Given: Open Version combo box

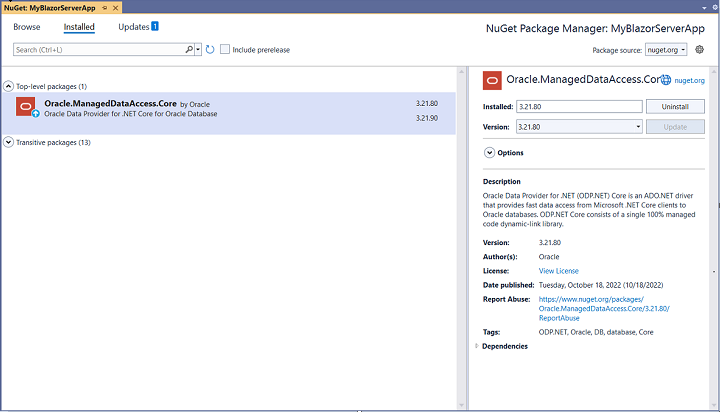Looking at the screenshot, I should click(579, 127).
